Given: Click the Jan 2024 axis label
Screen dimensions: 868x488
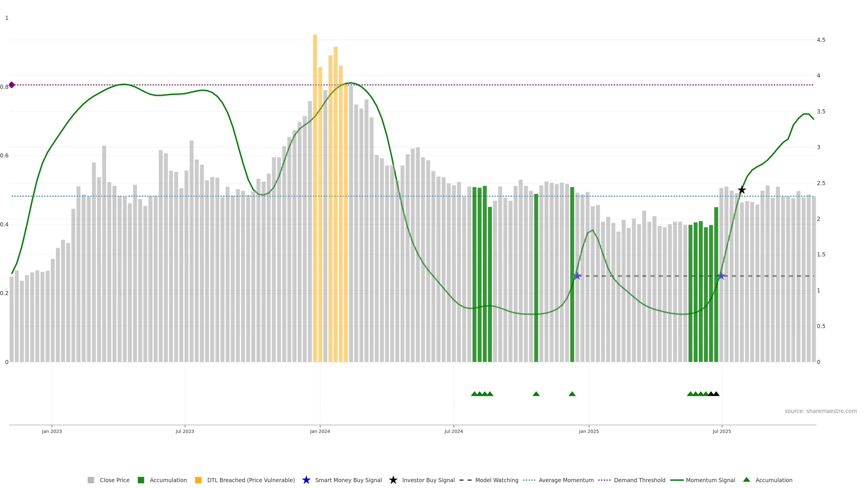Looking at the screenshot, I should pyautogui.click(x=320, y=431).
